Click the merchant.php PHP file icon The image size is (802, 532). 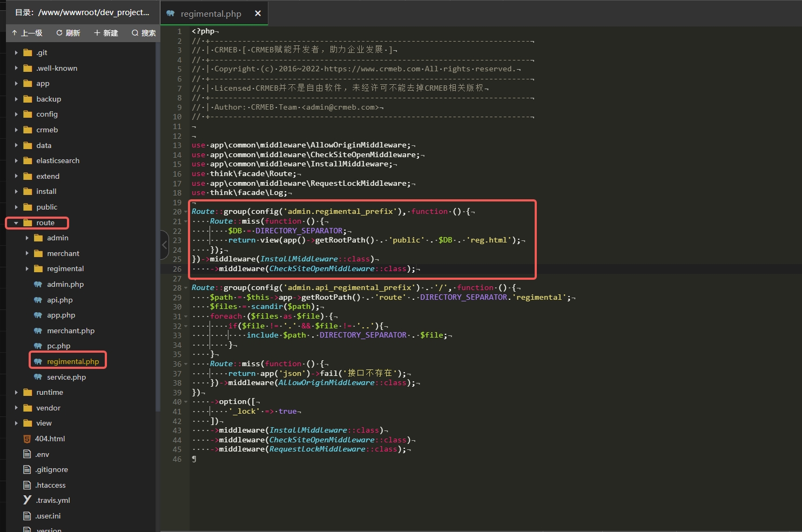(x=38, y=331)
